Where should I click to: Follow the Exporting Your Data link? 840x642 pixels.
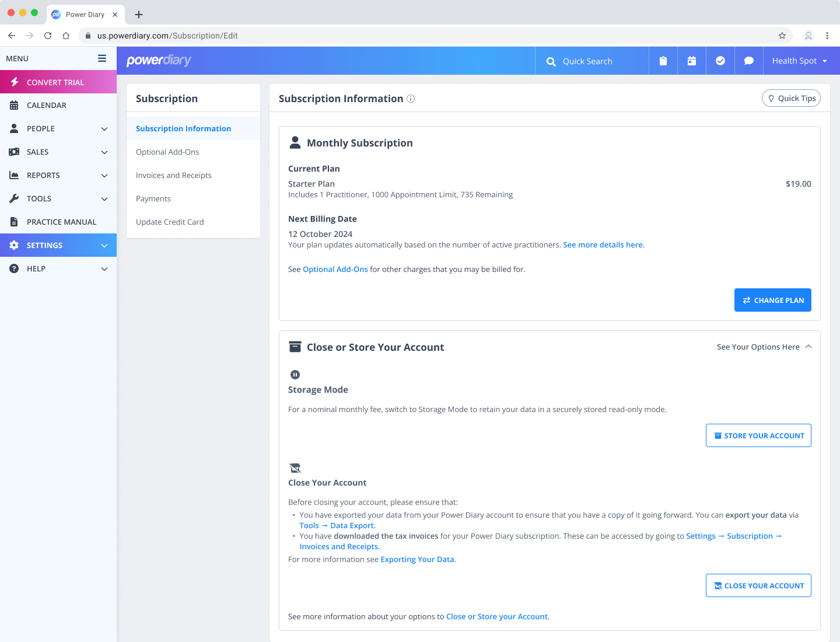point(417,559)
